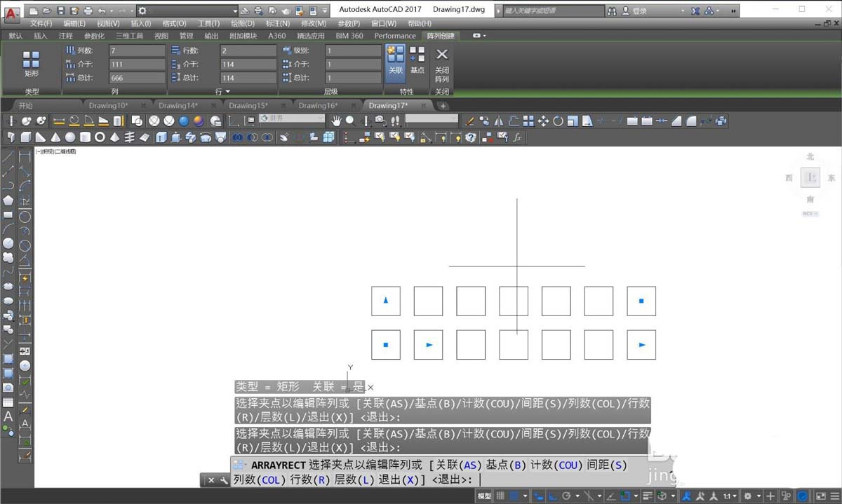Screen dimensions: 842x504
Task: Click the Plot printer icon in quick access
Action: tap(88, 11)
